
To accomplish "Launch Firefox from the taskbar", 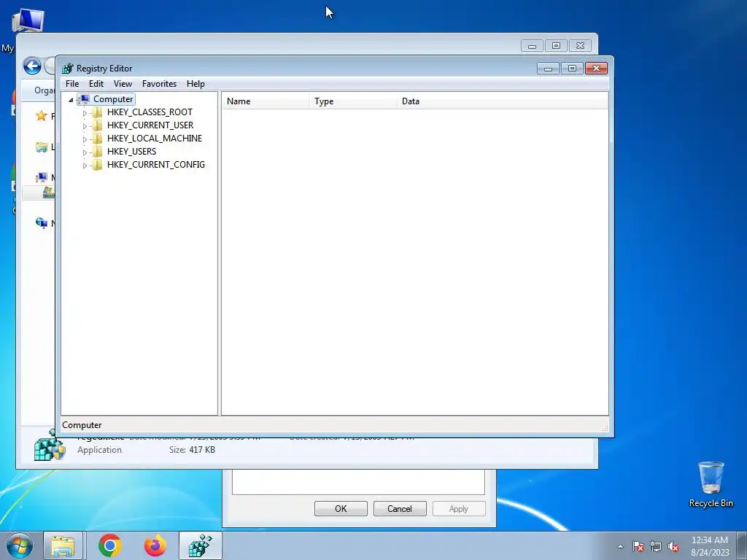I will pos(155,545).
